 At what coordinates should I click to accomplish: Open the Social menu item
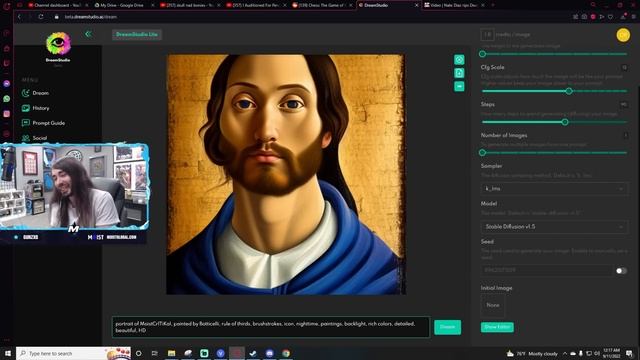pos(35,138)
